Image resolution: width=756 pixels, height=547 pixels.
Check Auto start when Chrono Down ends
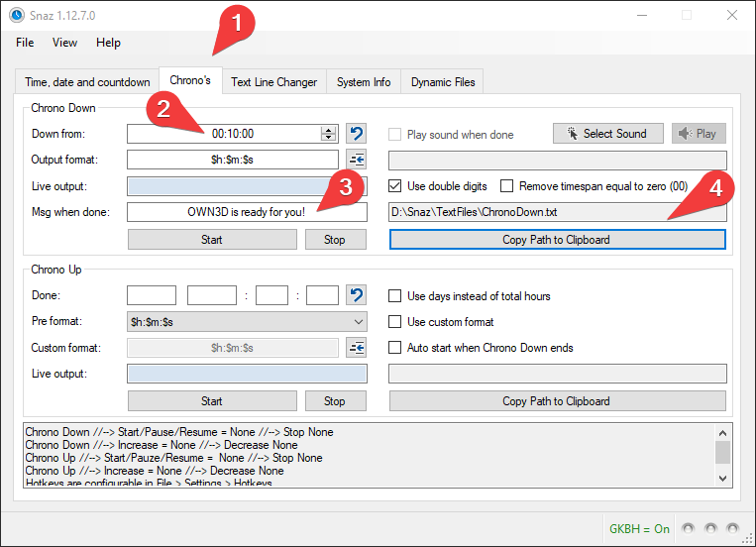[x=395, y=348]
